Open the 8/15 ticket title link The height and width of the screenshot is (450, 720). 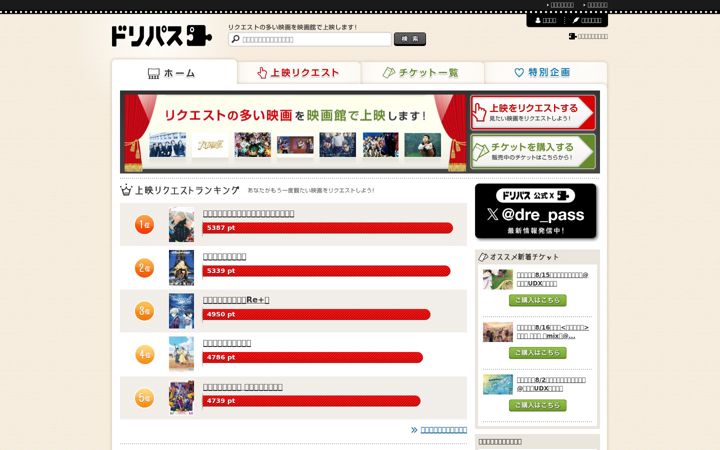pyautogui.click(x=552, y=279)
